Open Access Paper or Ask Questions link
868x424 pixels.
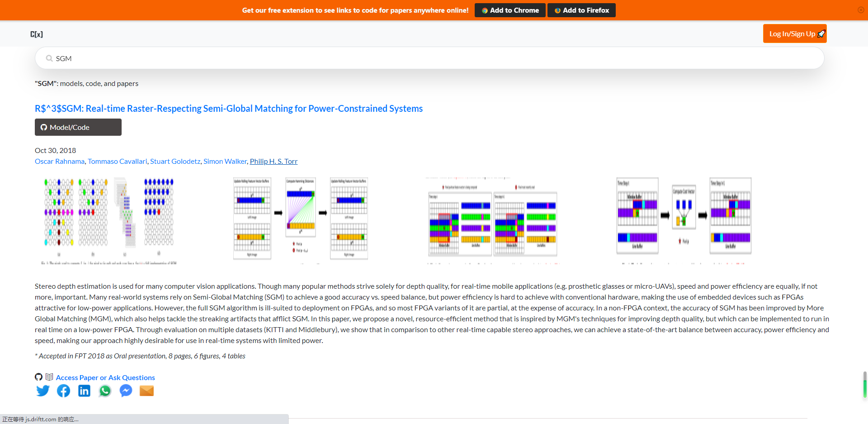[x=105, y=377]
